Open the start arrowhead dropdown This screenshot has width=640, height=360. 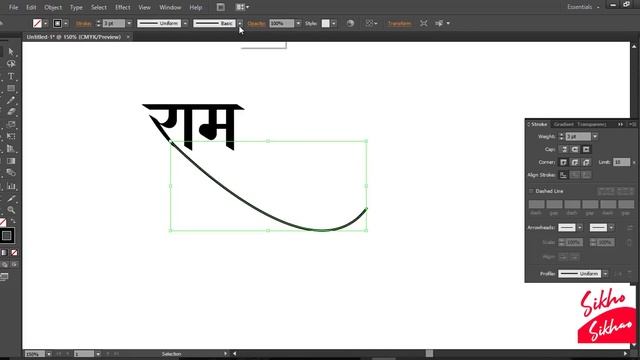[x=580, y=228]
